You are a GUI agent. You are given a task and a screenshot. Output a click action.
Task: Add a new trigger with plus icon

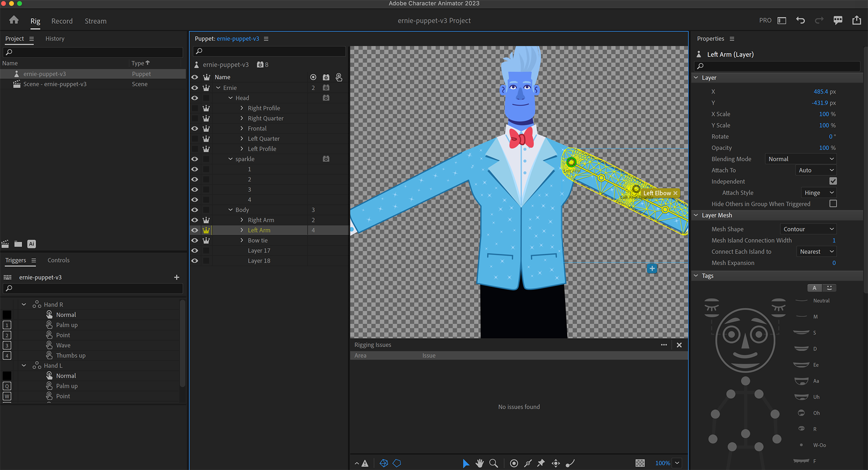pos(177,277)
